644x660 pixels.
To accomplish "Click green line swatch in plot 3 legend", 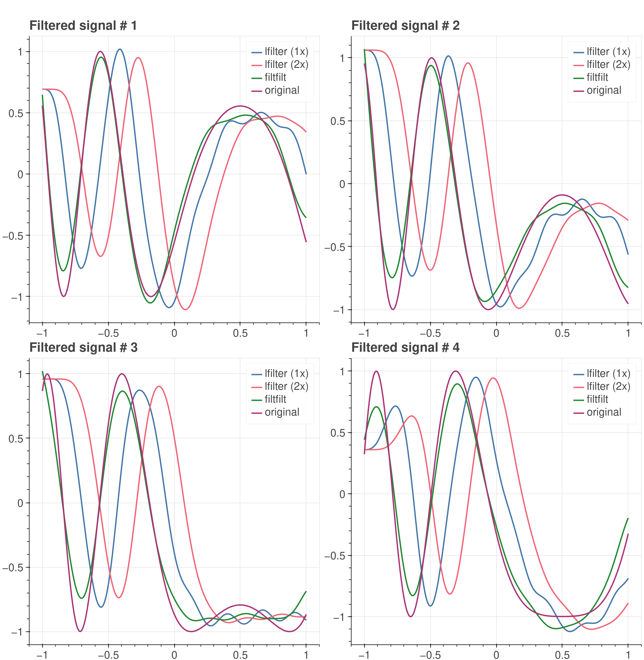I will (x=257, y=400).
